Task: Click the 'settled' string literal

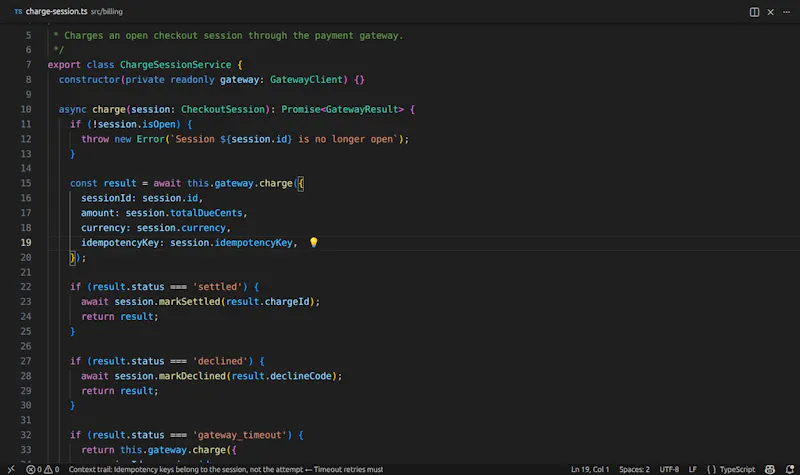Action: pyautogui.click(x=217, y=287)
